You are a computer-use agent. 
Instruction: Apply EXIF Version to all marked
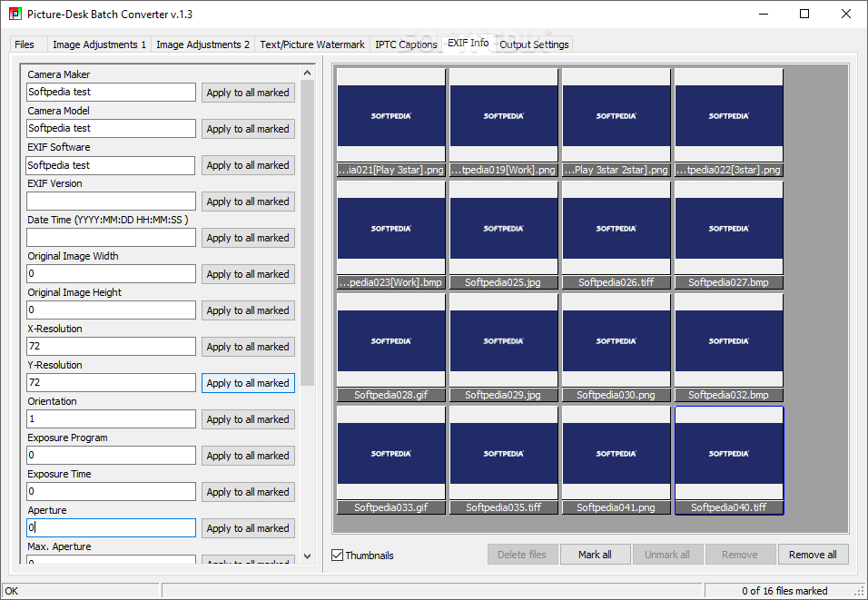248,202
